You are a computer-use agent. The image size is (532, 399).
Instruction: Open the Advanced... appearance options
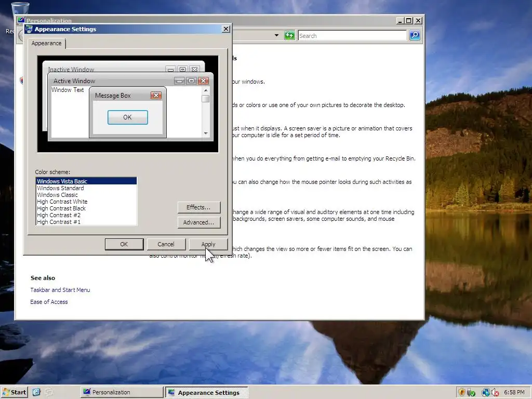click(199, 222)
